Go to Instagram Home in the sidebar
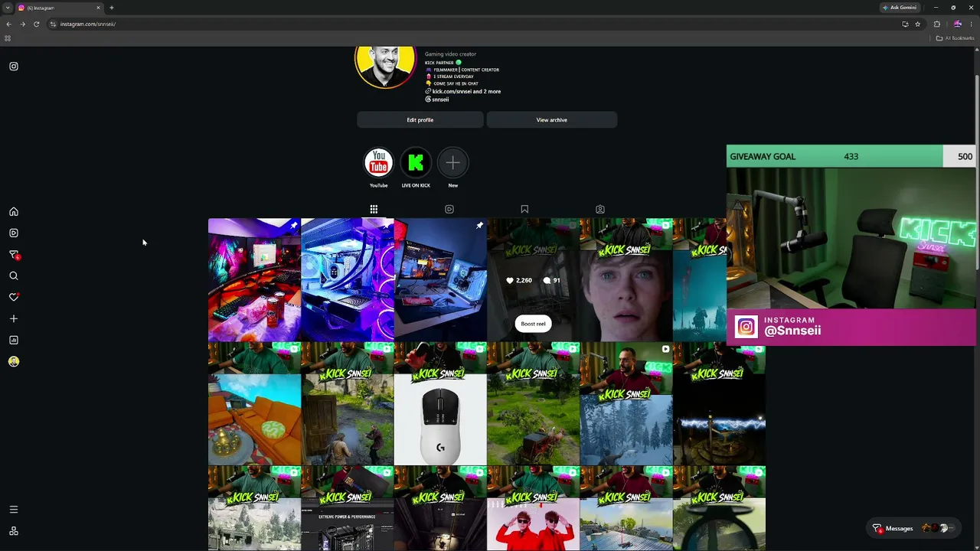Screen dimensions: 980x551 (x=14, y=212)
